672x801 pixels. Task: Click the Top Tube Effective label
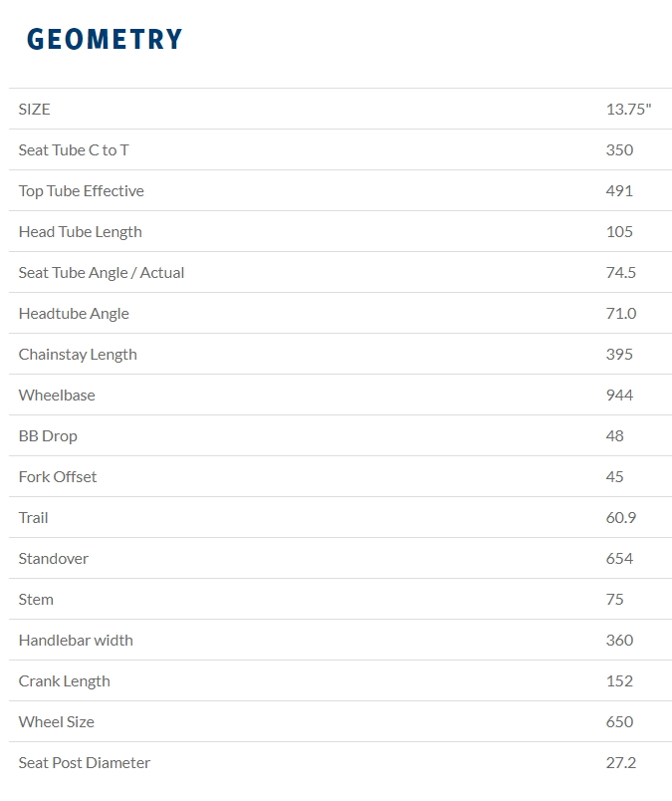point(81,190)
